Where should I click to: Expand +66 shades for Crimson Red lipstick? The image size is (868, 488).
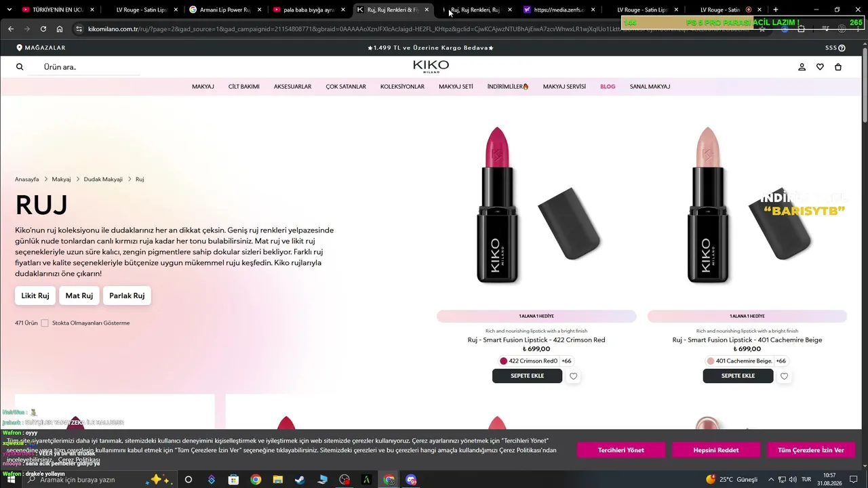566,361
